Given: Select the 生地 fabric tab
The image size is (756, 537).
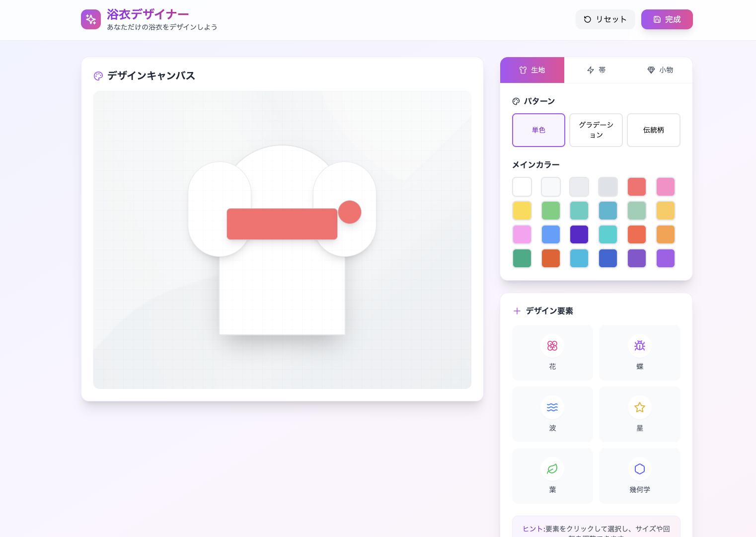Looking at the screenshot, I should pyautogui.click(x=532, y=70).
